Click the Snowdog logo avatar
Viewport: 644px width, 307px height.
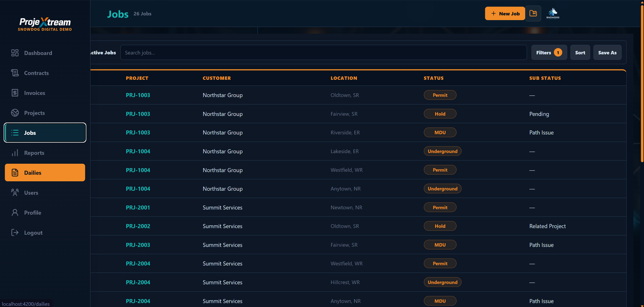click(553, 14)
